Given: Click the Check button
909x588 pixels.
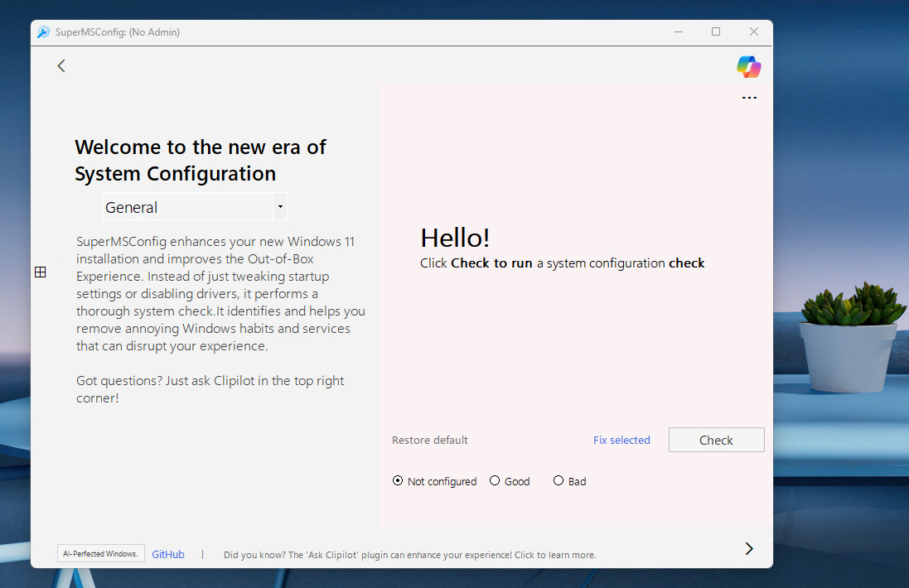Looking at the screenshot, I should point(717,441).
